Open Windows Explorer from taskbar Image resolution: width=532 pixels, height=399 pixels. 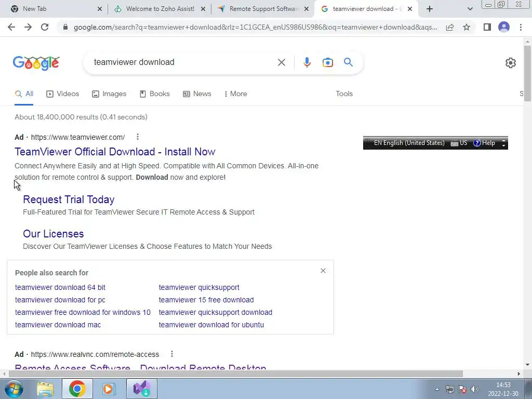click(45, 389)
